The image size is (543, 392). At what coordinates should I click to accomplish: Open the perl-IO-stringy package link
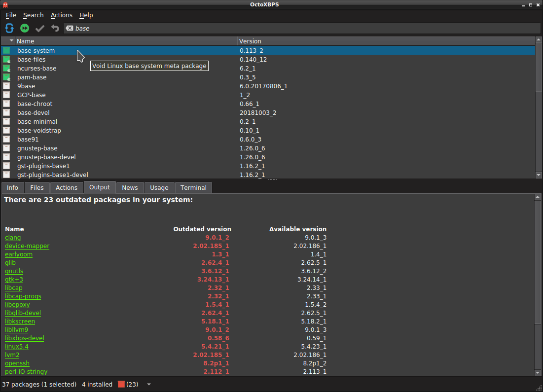point(26,371)
